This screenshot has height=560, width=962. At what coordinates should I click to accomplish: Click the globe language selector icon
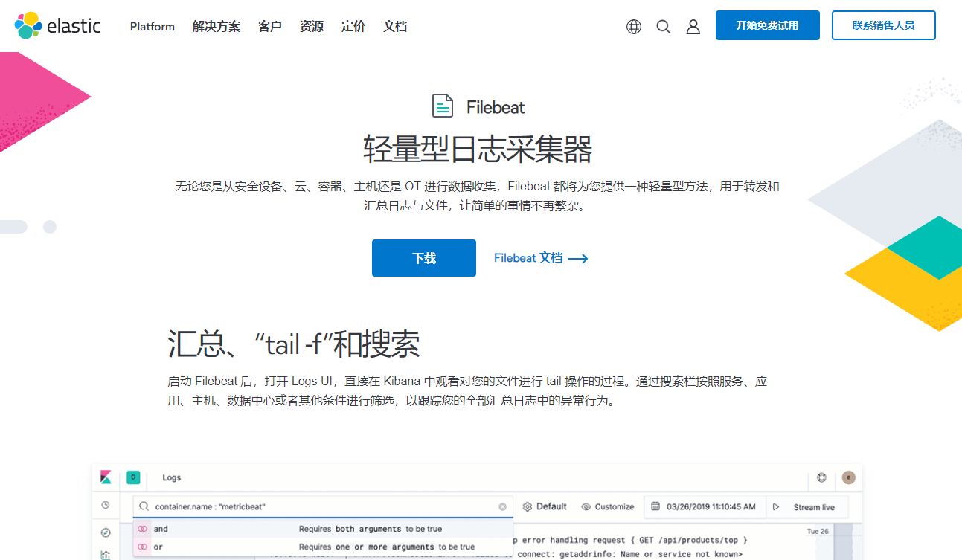[634, 27]
